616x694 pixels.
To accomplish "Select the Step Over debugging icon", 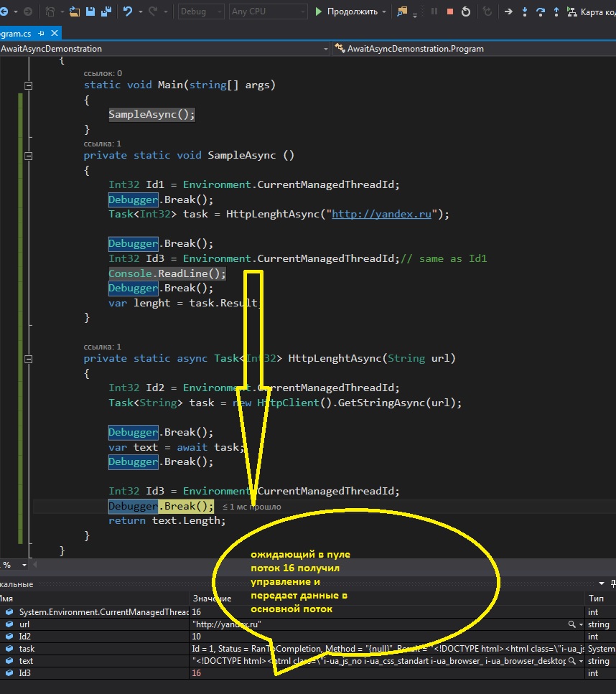I will coord(541,11).
